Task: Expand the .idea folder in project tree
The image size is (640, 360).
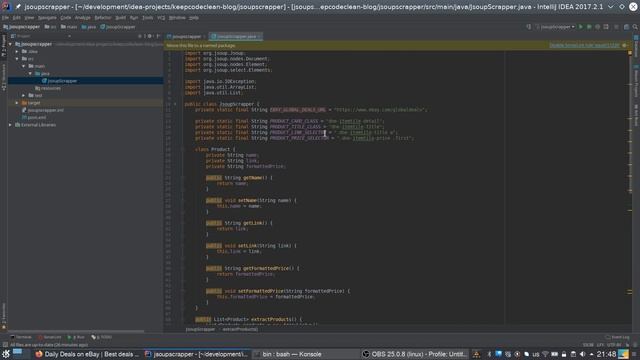Action: [x=17, y=51]
